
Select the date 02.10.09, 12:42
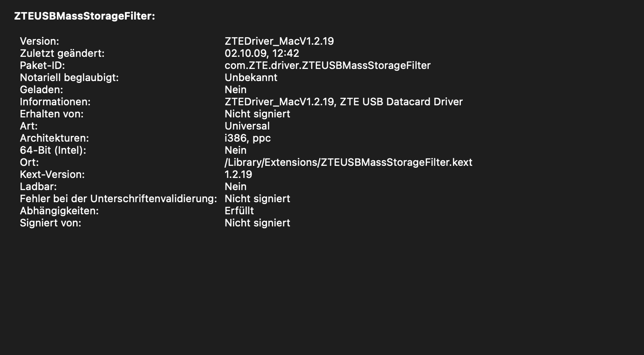point(262,53)
